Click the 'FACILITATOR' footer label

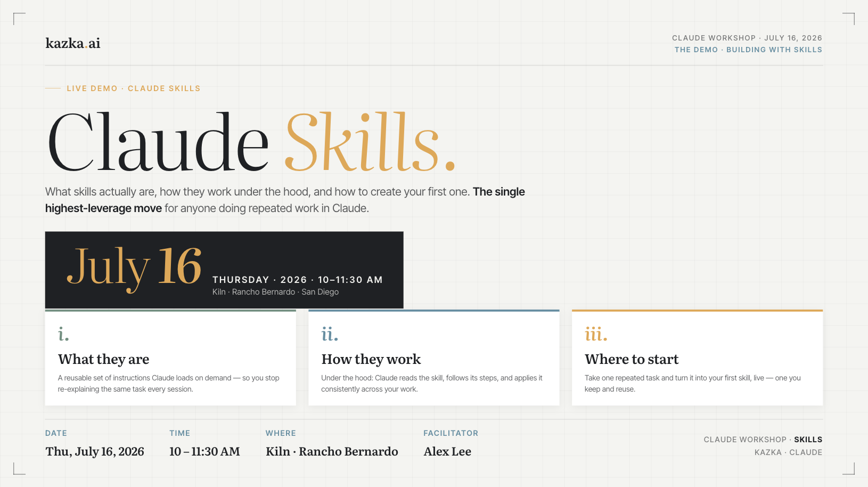[x=451, y=433]
